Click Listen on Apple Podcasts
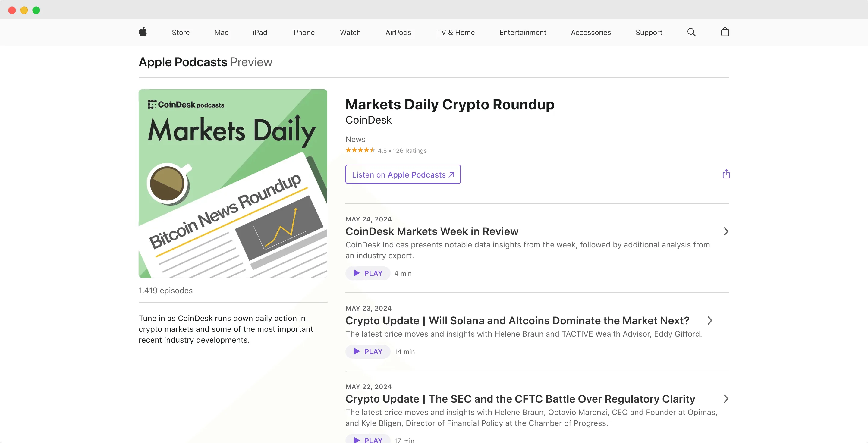 pos(403,174)
